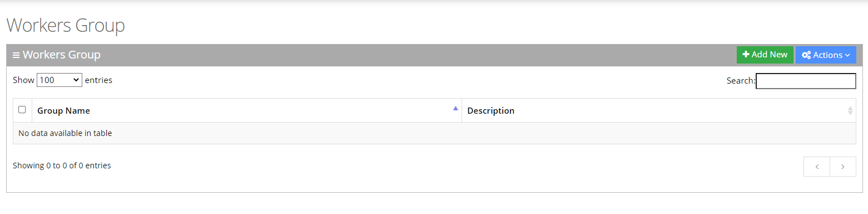Click the Search label beside the field
This screenshot has height=214, width=868.
[x=741, y=81]
